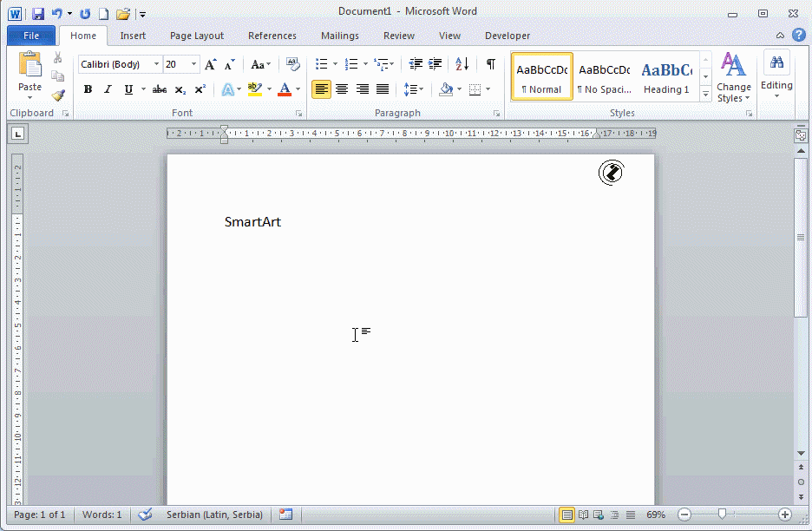Image resolution: width=812 pixels, height=531 pixels.
Task: Click the Change Styles button
Action: 734,78
